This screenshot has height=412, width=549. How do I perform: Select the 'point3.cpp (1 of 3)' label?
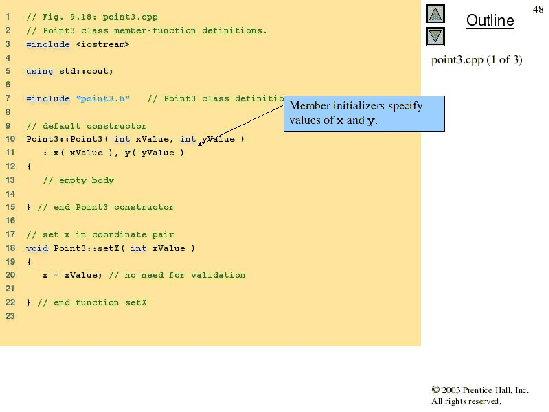click(x=477, y=60)
